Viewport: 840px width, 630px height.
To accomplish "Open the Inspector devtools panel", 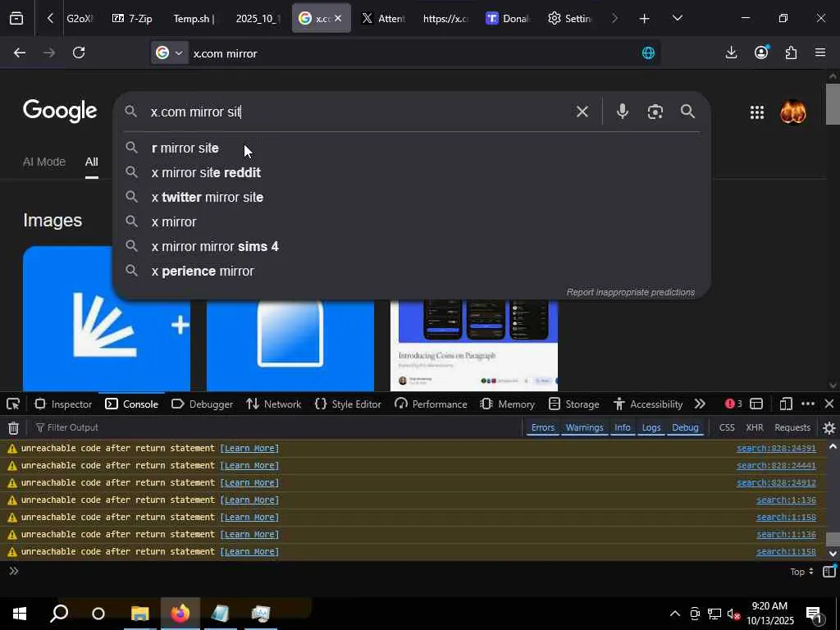I will [x=63, y=404].
